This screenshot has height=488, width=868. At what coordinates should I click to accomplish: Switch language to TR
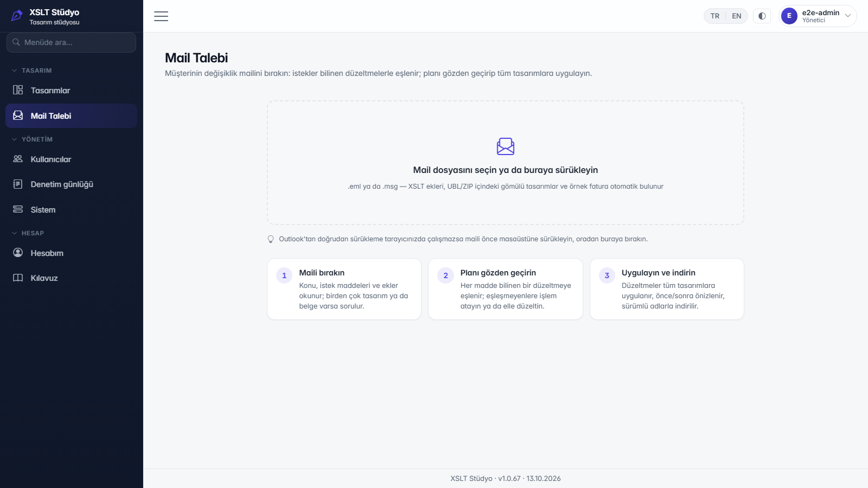[715, 16]
